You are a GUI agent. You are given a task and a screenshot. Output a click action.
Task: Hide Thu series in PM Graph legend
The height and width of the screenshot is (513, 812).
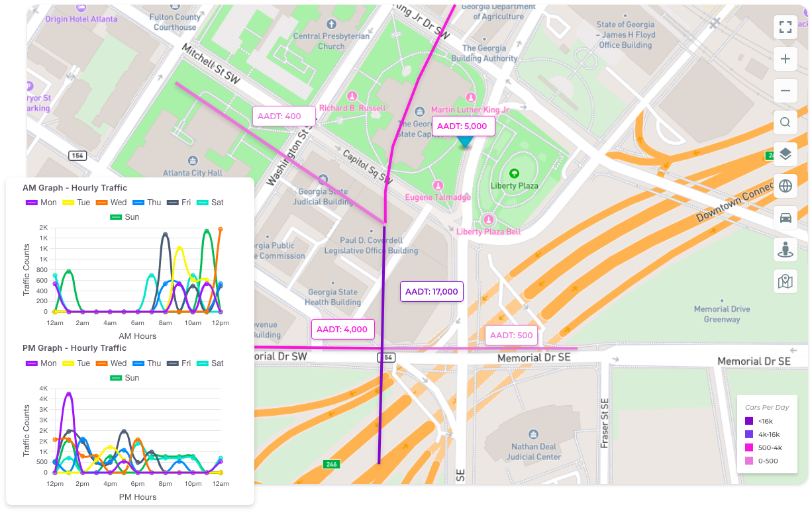tap(147, 363)
